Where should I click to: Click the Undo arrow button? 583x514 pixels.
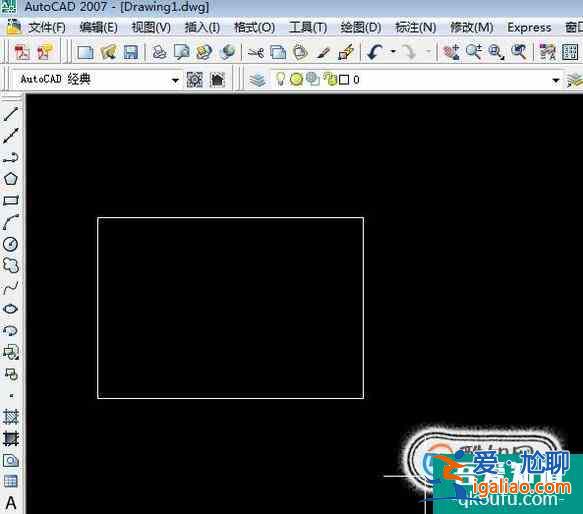[376, 52]
